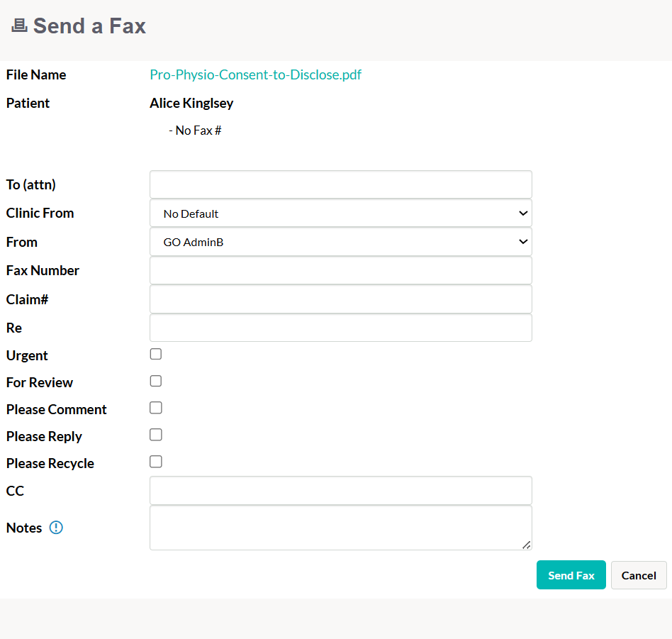Select the Claim# text field

click(341, 299)
